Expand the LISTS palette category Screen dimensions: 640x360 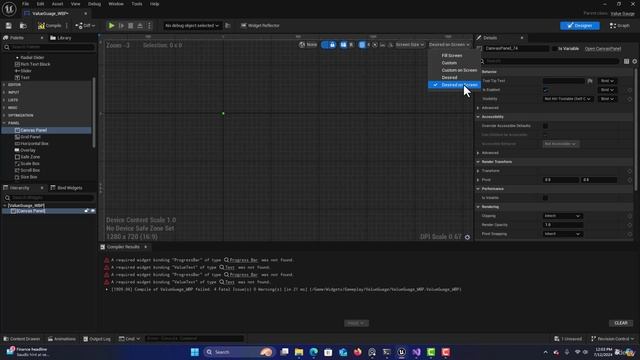tap(4, 100)
